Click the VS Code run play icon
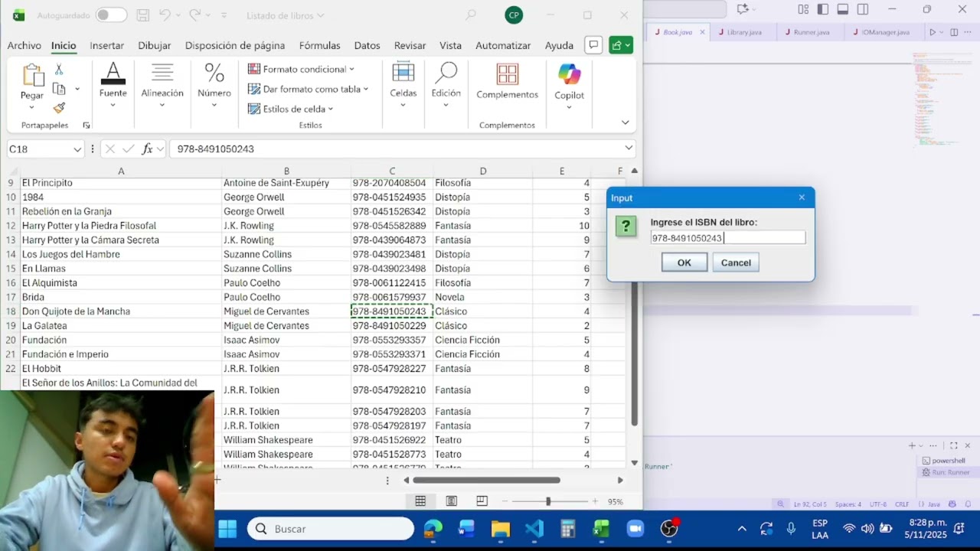Viewport: 980px width, 551px height. click(x=932, y=32)
